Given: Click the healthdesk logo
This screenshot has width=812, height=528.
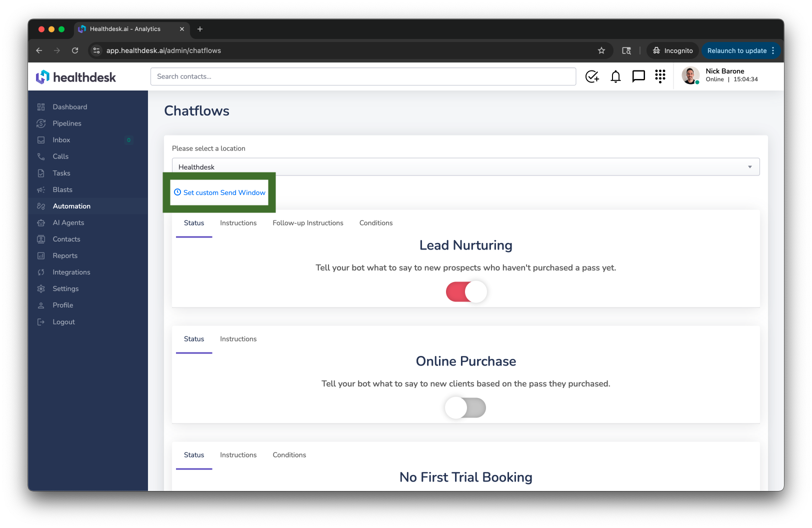Looking at the screenshot, I should (x=76, y=77).
